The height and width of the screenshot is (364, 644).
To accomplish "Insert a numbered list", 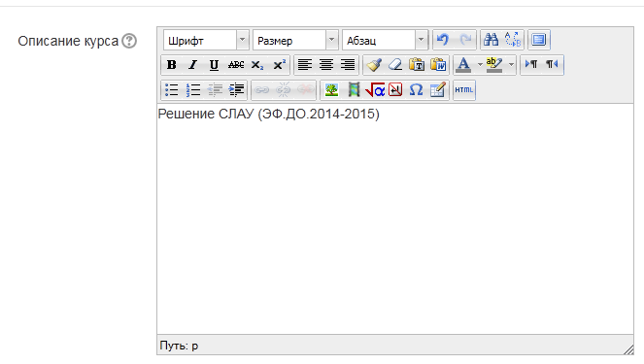I will [193, 90].
